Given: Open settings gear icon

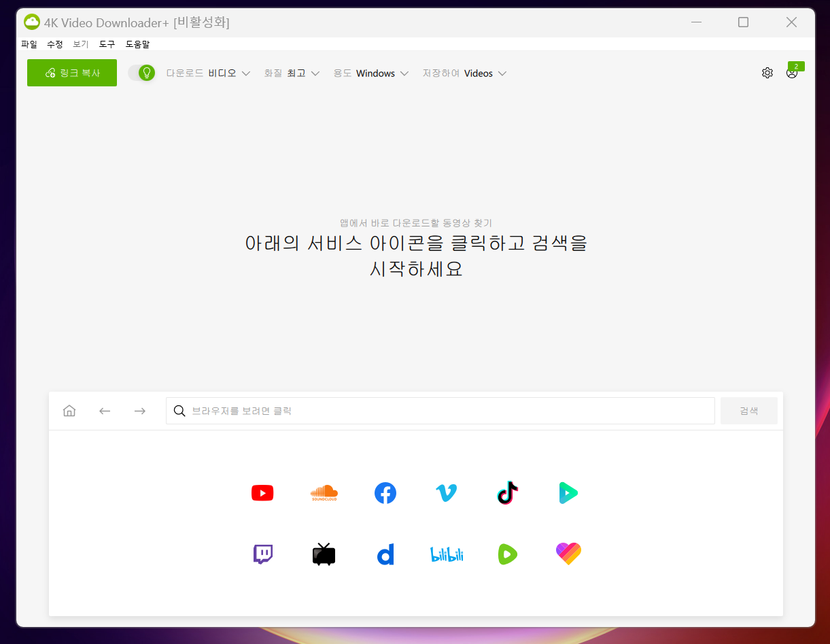Looking at the screenshot, I should click(x=767, y=73).
